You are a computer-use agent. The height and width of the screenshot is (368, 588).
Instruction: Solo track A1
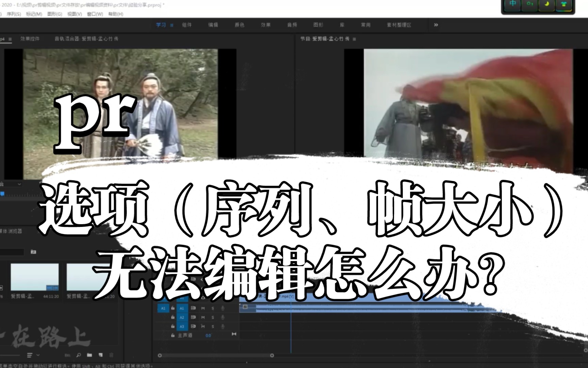(213, 308)
